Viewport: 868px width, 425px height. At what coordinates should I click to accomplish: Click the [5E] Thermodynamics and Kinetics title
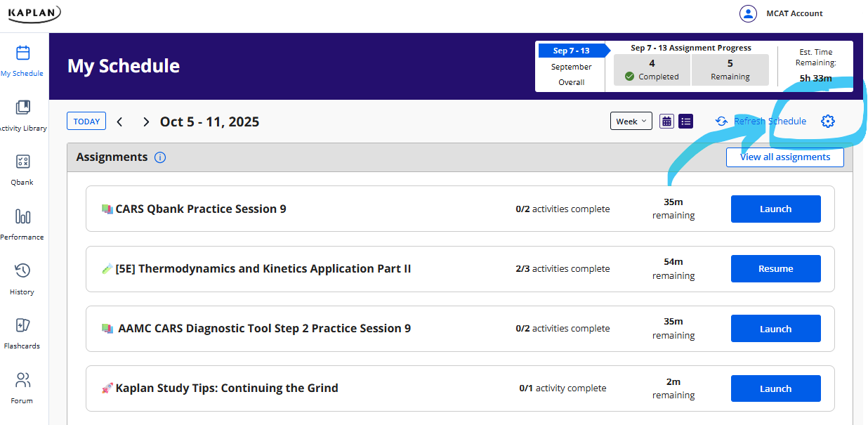(x=263, y=268)
